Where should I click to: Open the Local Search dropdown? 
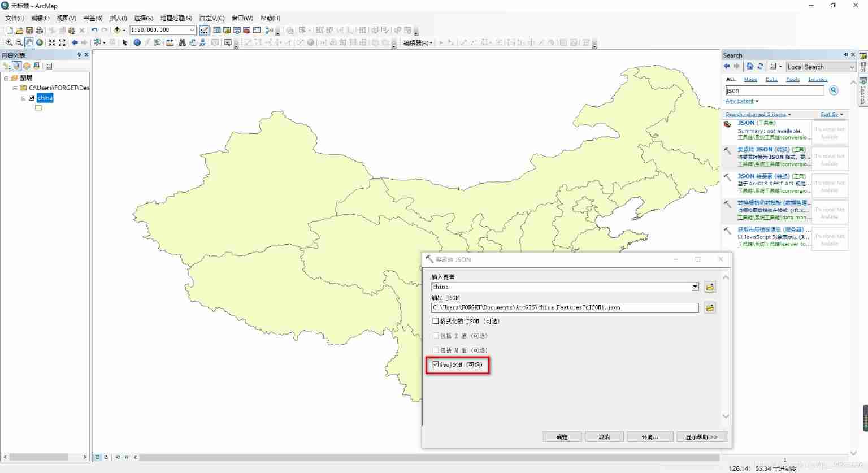852,67
